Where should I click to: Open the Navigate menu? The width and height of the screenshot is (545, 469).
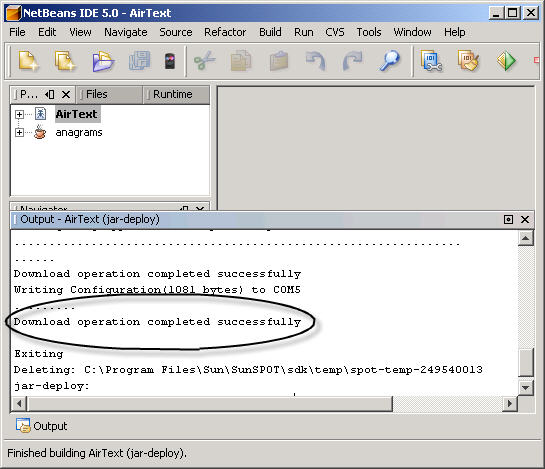coord(126,32)
